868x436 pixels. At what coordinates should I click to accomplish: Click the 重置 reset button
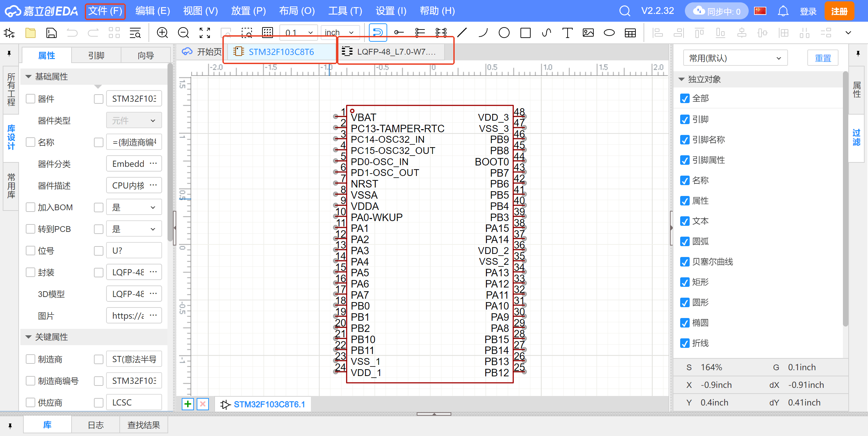(823, 58)
